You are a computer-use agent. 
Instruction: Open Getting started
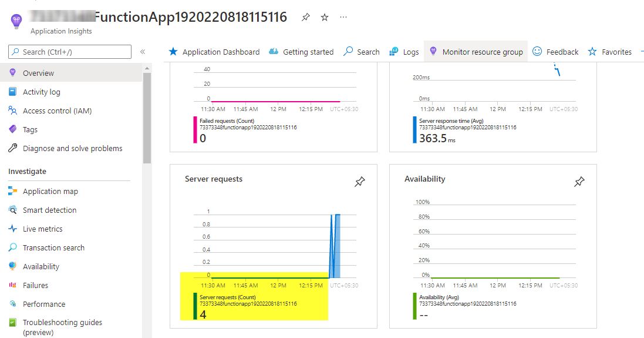301,52
